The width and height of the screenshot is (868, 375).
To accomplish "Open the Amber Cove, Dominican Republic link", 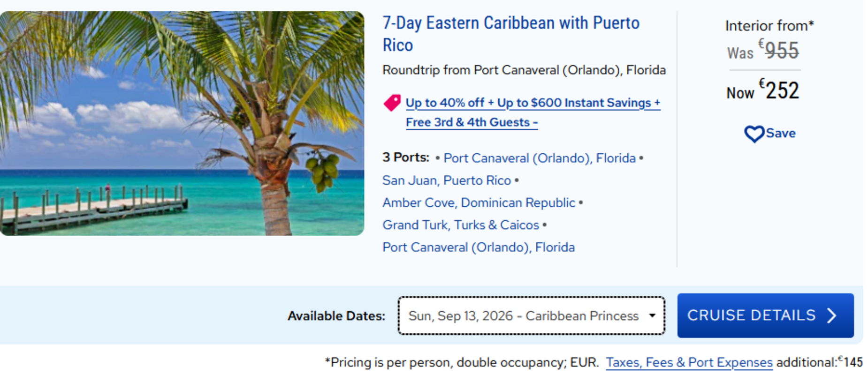I will click(479, 203).
